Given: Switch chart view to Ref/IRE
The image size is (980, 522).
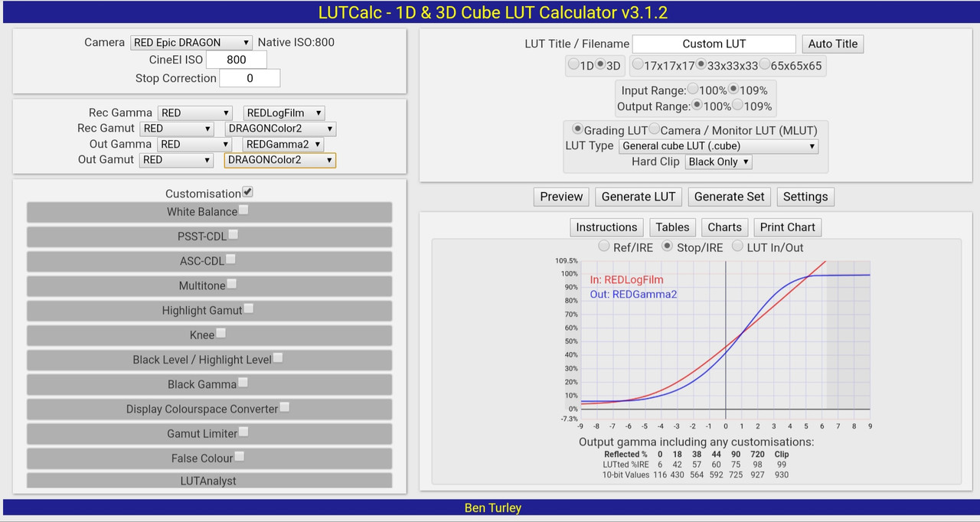Looking at the screenshot, I should pos(604,246).
